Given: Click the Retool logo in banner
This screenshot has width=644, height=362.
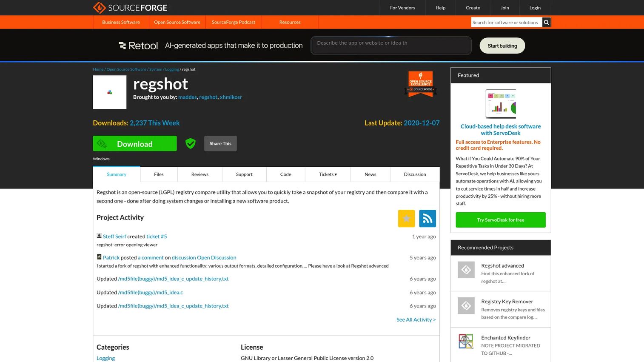Looking at the screenshot, I should [x=138, y=46].
